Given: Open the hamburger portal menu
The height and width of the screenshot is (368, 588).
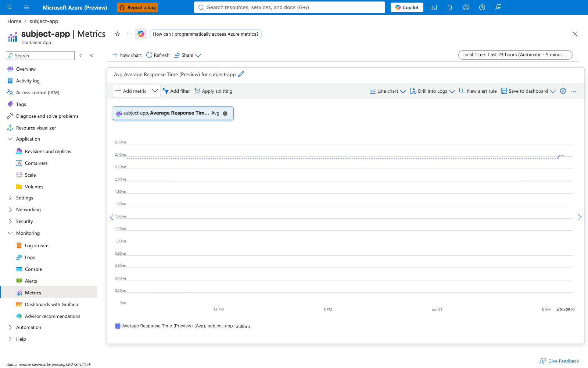Looking at the screenshot, I should (x=26, y=7).
